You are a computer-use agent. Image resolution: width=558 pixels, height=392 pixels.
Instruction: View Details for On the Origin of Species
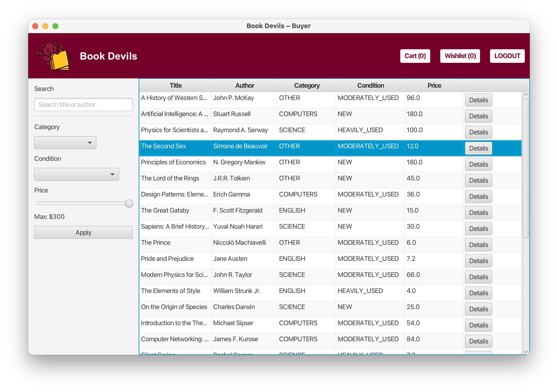click(x=478, y=309)
